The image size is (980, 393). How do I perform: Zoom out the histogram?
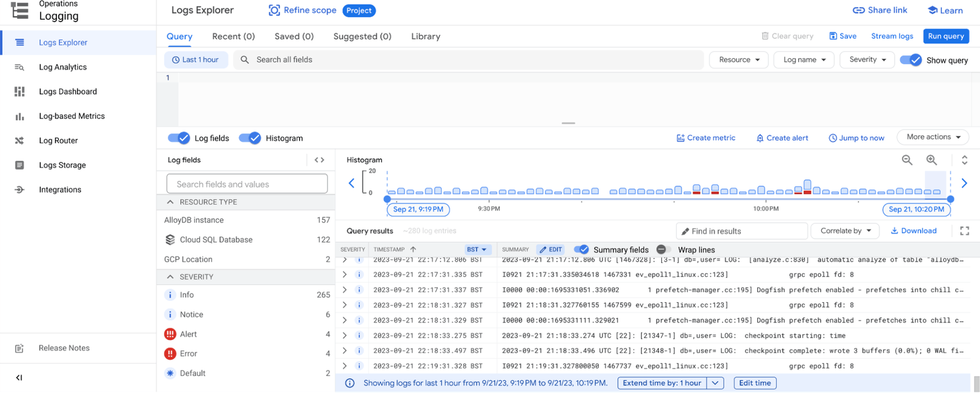coord(907,160)
